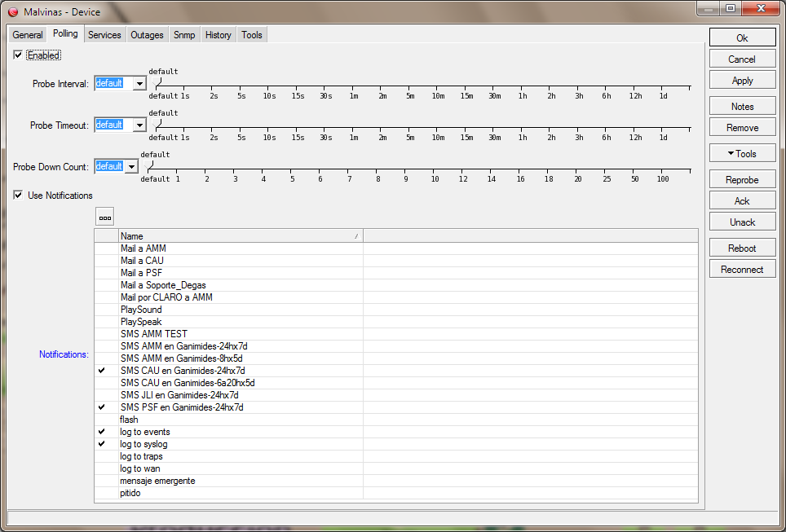Open the Probe Down Count dropdown arrow

[132, 166]
